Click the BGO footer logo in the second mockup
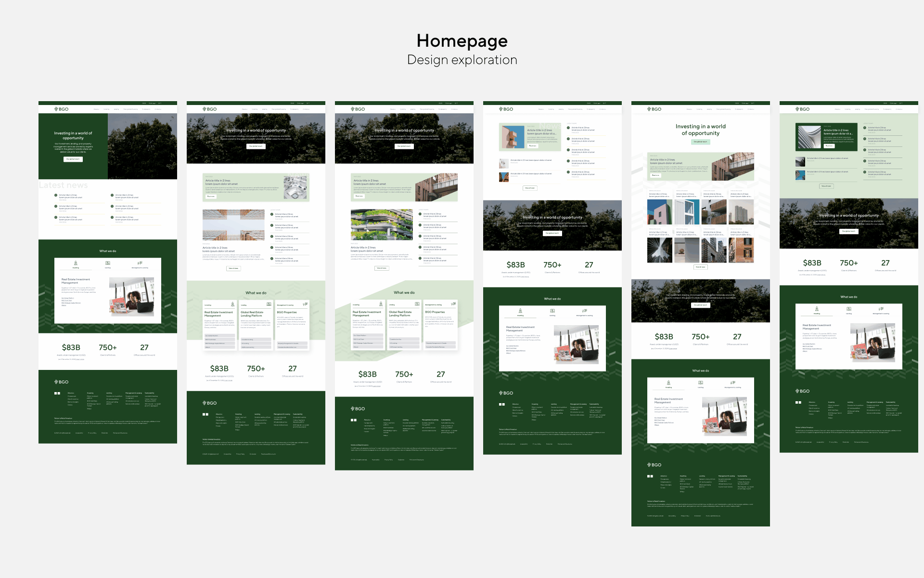This screenshot has width=924, height=578. [x=210, y=403]
